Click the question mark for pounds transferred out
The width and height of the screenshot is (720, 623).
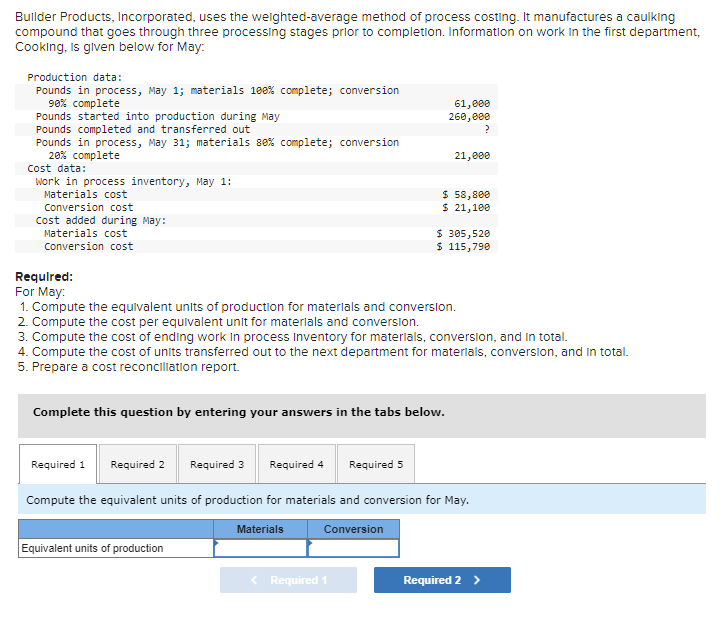click(x=487, y=129)
